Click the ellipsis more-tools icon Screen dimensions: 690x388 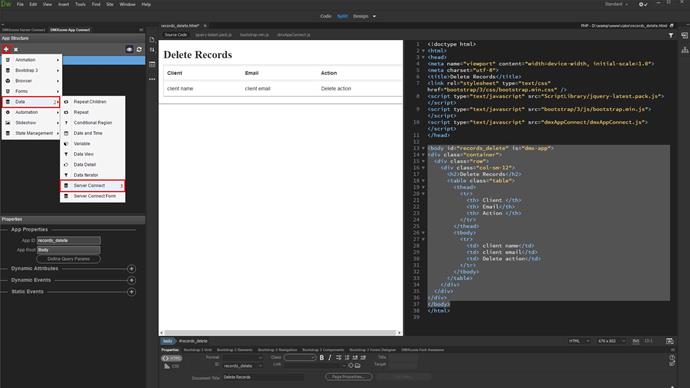(x=152, y=79)
